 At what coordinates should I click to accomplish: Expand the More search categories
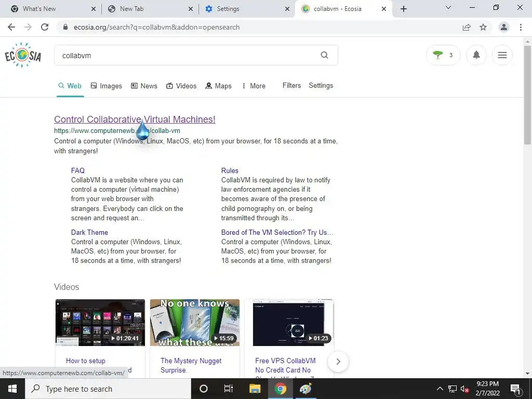254,86
